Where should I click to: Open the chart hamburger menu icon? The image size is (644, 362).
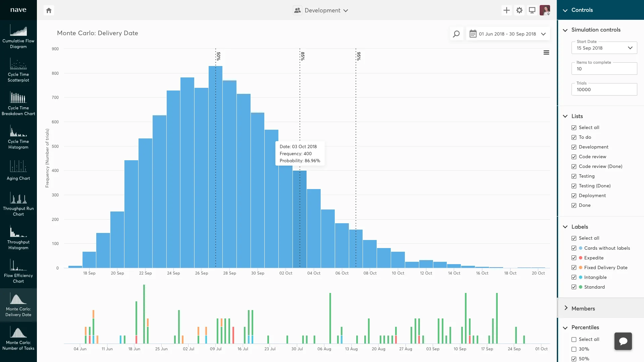pyautogui.click(x=546, y=53)
